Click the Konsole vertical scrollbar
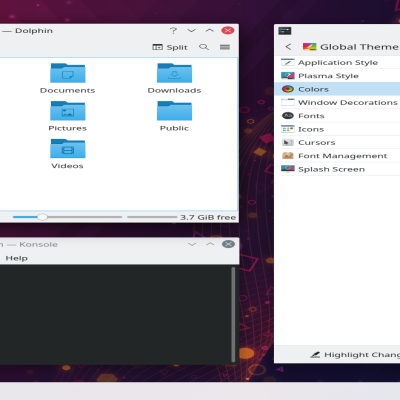 click(233, 314)
